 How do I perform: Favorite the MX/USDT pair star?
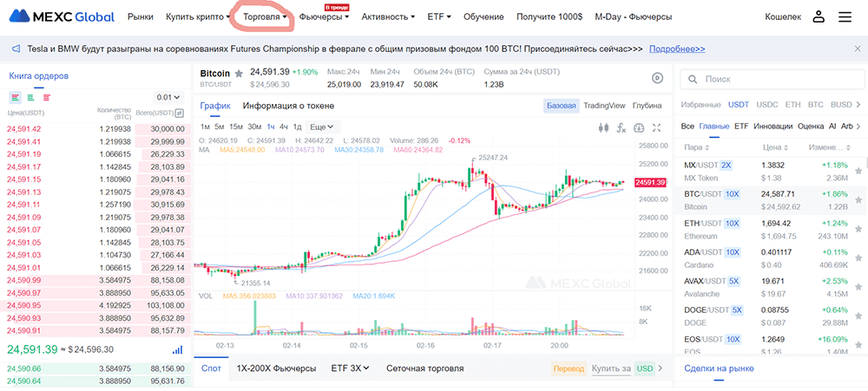[858, 172]
